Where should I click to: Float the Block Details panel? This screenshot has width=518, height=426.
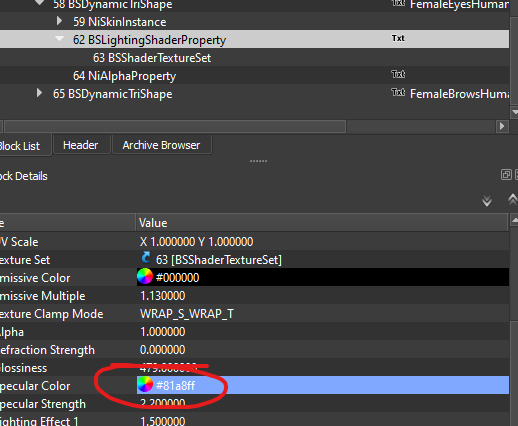[506, 175]
